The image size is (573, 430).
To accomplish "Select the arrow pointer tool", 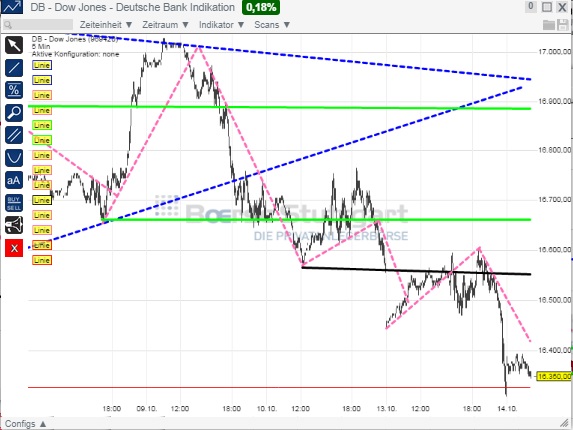I will click(14, 45).
